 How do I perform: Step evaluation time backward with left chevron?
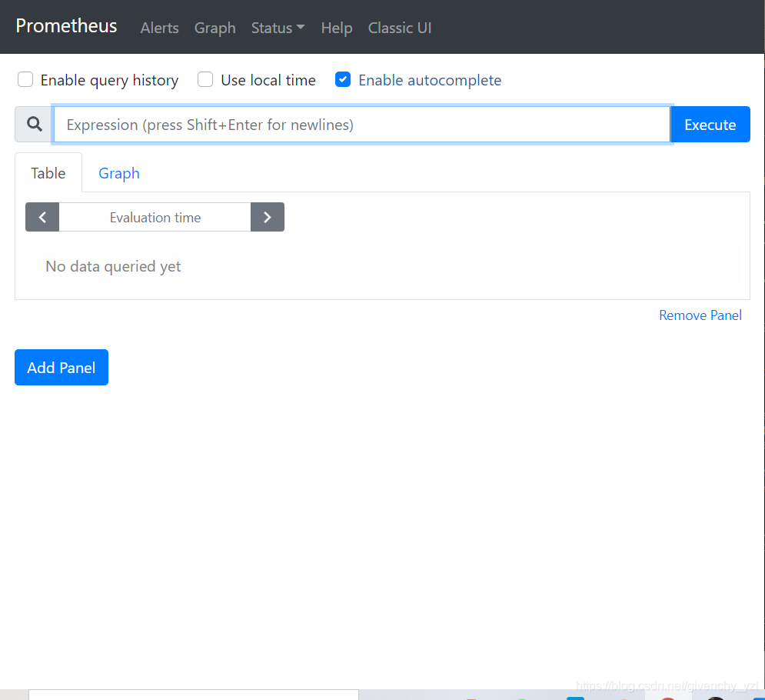[42, 217]
